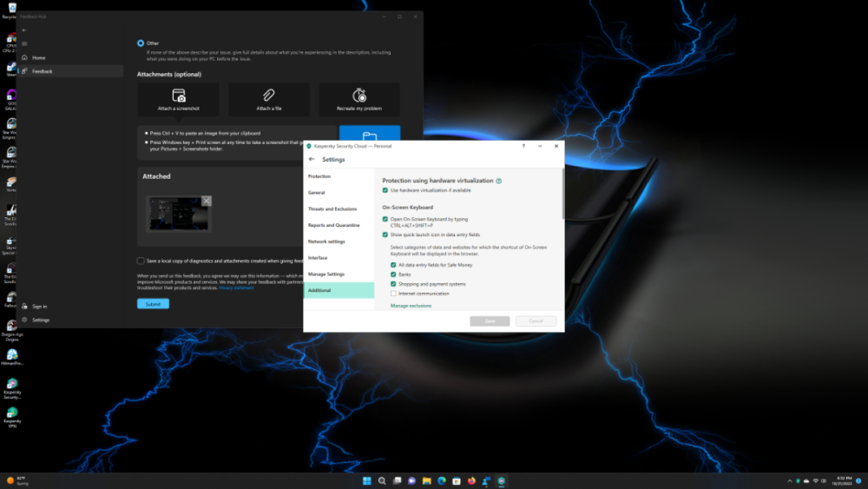This screenshot has height=489, width=868.
Task: Open weather widget on taskbar
Action: [17, 480]
